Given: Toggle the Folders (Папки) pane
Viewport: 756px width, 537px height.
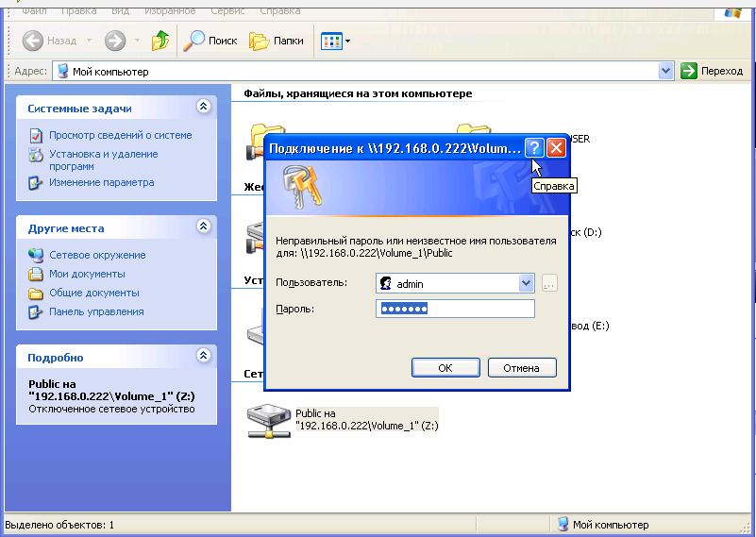Looking at the screenshot, I should pos(277,41).
